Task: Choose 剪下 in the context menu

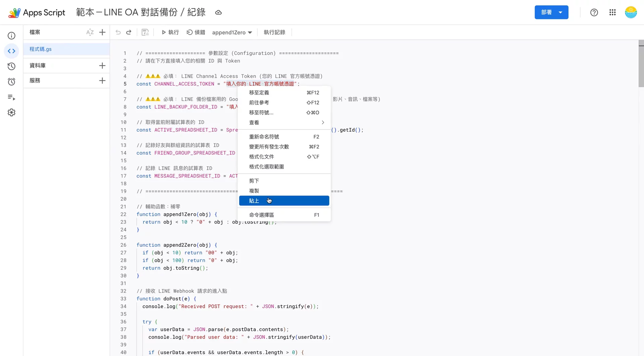Action: pyautogui.click(x=284, y=181)
